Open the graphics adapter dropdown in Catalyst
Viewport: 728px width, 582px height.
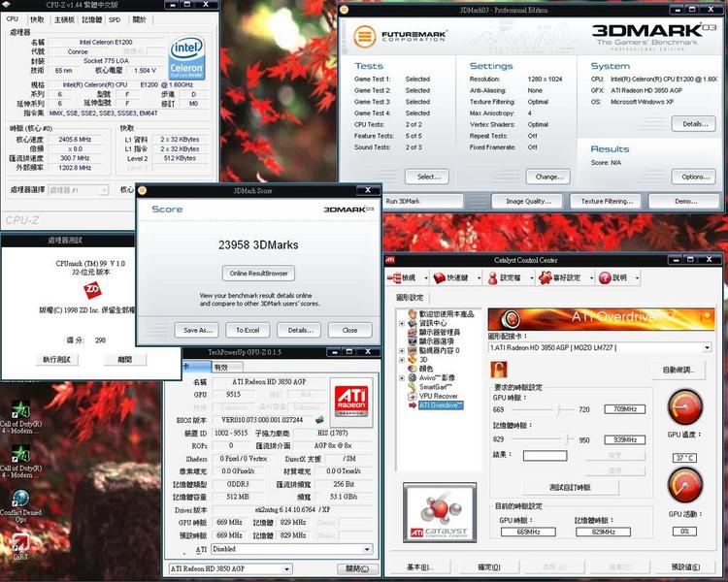[707, 347]
